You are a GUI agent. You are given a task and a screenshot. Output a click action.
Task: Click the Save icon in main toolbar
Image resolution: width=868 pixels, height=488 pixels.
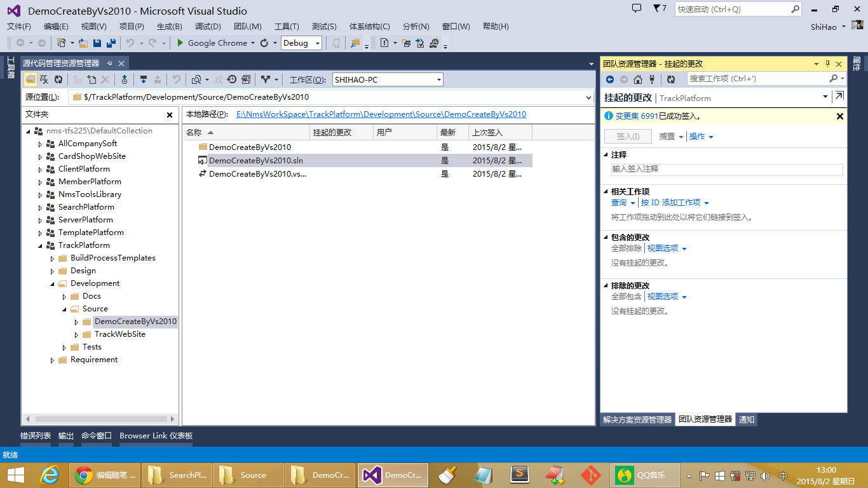97,43
